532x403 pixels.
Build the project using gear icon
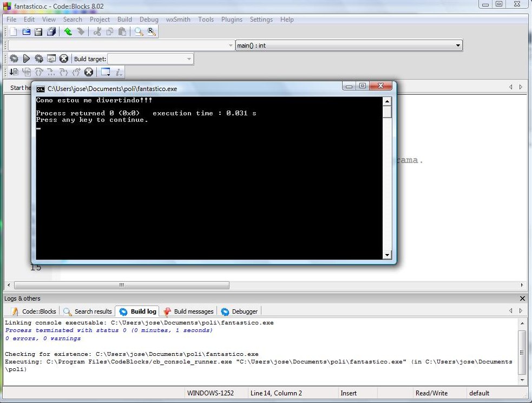coord(14,58)
